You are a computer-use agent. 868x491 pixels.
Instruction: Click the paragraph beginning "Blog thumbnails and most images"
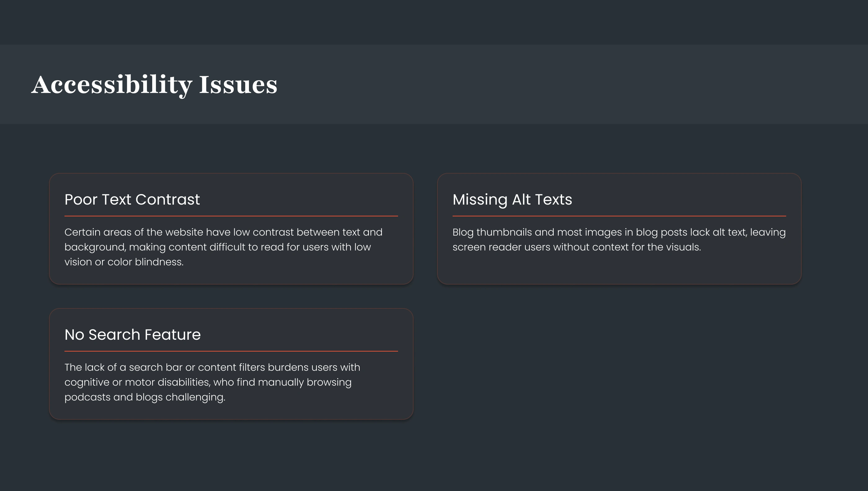[x=619, y=239]
